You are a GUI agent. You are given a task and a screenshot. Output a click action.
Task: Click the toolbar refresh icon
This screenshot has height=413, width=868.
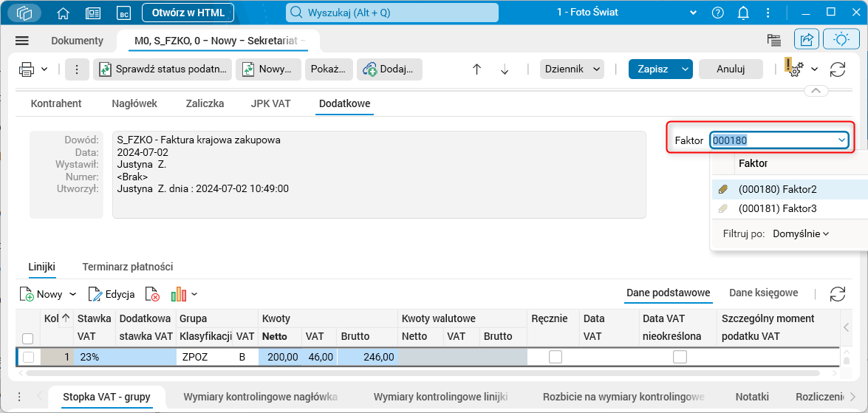(x=838, y=69)
